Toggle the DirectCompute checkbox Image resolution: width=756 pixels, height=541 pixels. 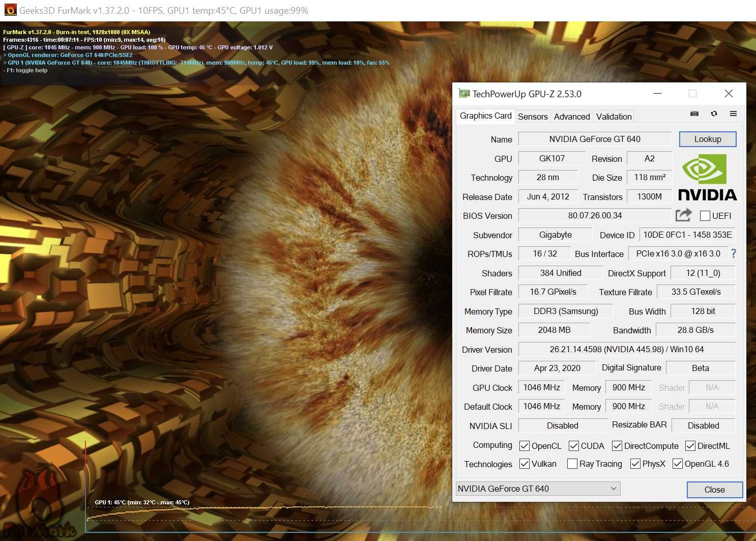coord(617,446)
